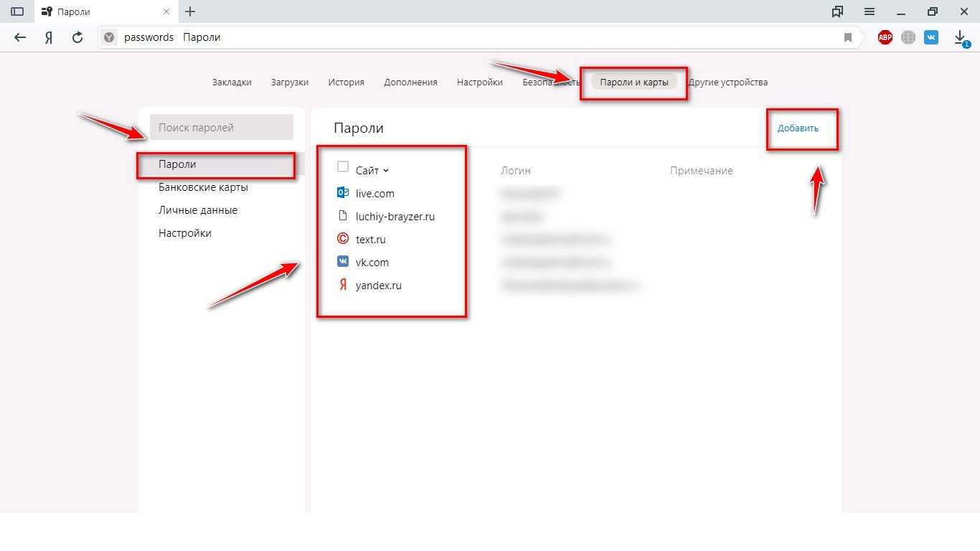The width and height of the screenshot is (980, 551).
Task: Click the Я icon next to yandex.ru
Action: coord(343,285)
